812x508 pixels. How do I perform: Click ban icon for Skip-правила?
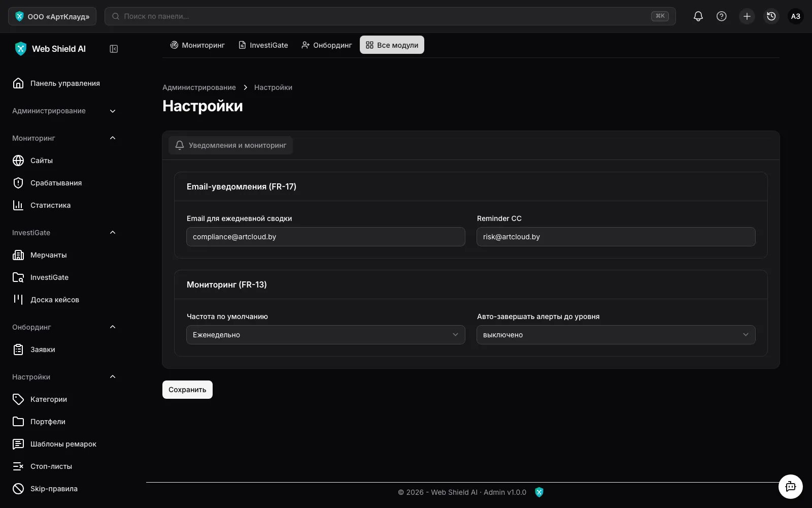coord(18,489)
